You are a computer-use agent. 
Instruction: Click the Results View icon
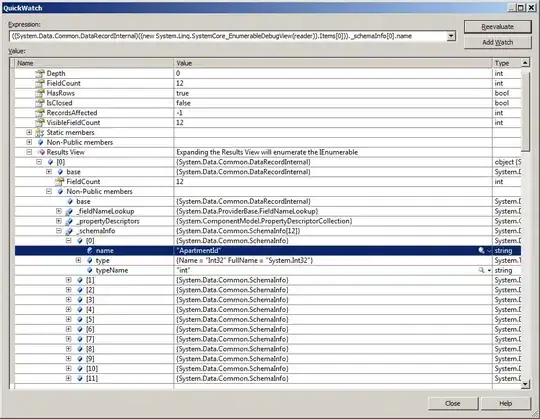coord(41,152)
